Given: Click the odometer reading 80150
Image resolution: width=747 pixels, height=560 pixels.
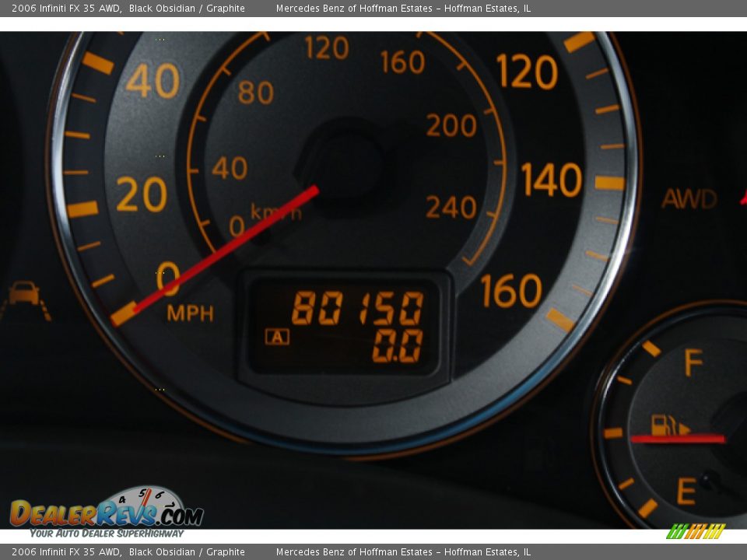Looking at the screenshot, I should point(358,308).
